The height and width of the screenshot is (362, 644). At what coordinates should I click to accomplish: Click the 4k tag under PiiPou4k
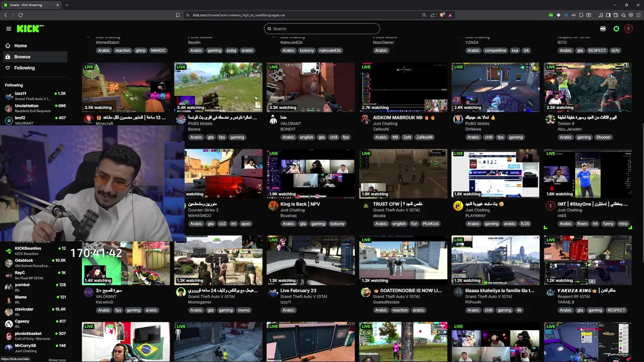519,310
